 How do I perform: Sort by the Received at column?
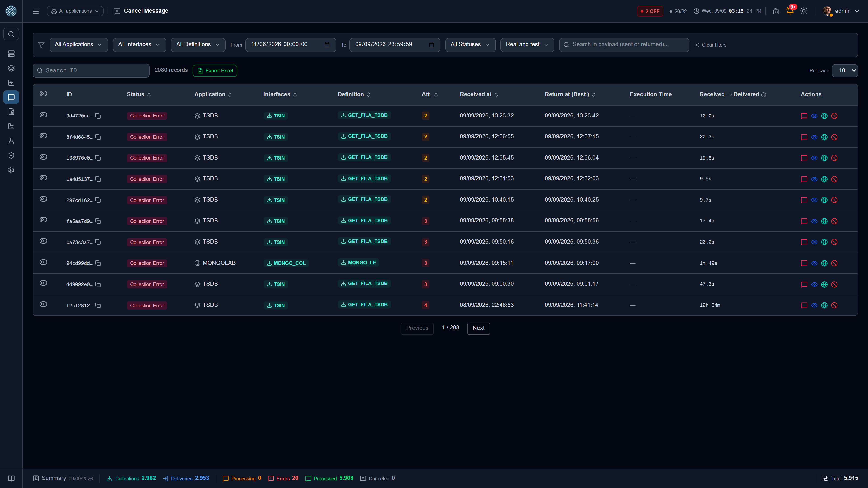pyautogui.click(x=479, y=95)
